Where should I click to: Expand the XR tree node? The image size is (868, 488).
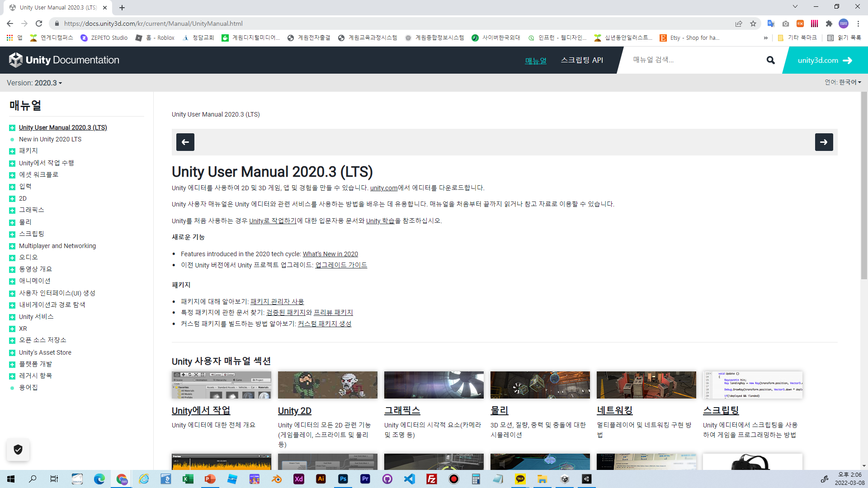pyautogui.click(x=12, y=329)
